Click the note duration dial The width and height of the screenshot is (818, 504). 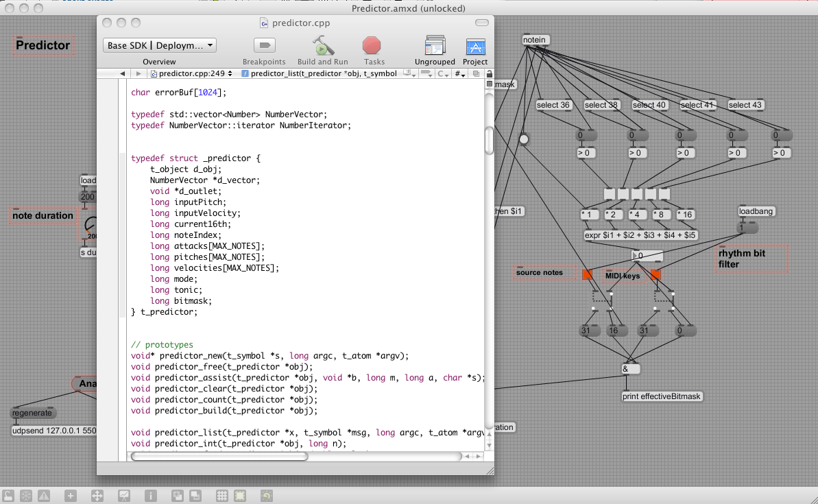(x=91, y=225)
